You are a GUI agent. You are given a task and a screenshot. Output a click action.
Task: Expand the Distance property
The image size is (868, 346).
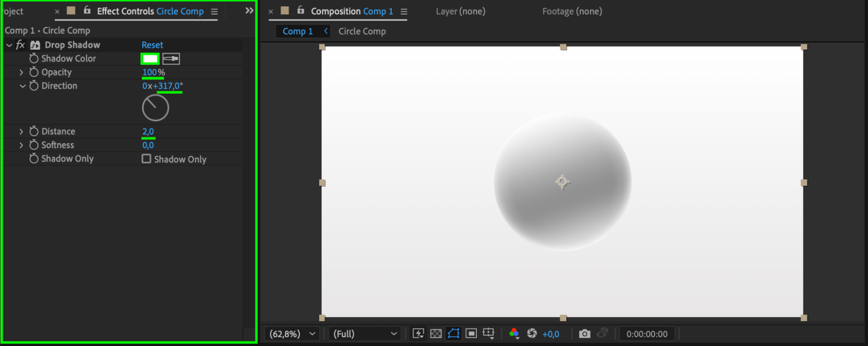point(21,131)
